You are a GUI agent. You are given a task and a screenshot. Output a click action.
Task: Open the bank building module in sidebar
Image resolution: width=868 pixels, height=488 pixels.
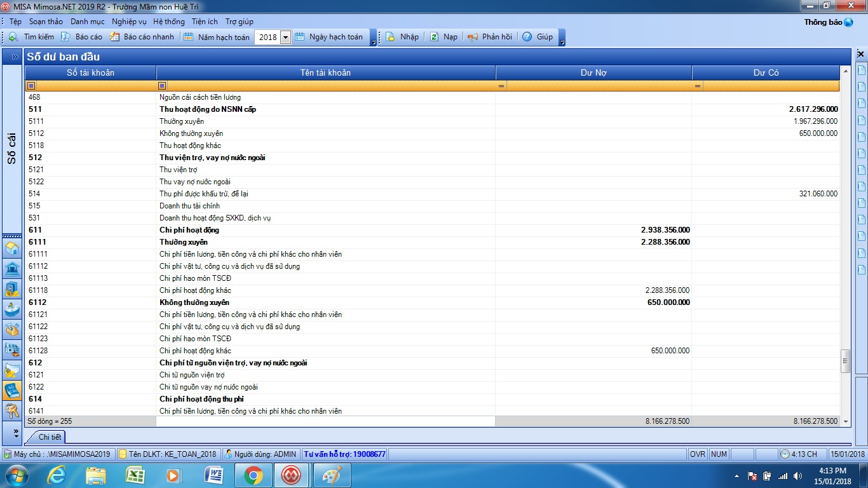point(12,269)
